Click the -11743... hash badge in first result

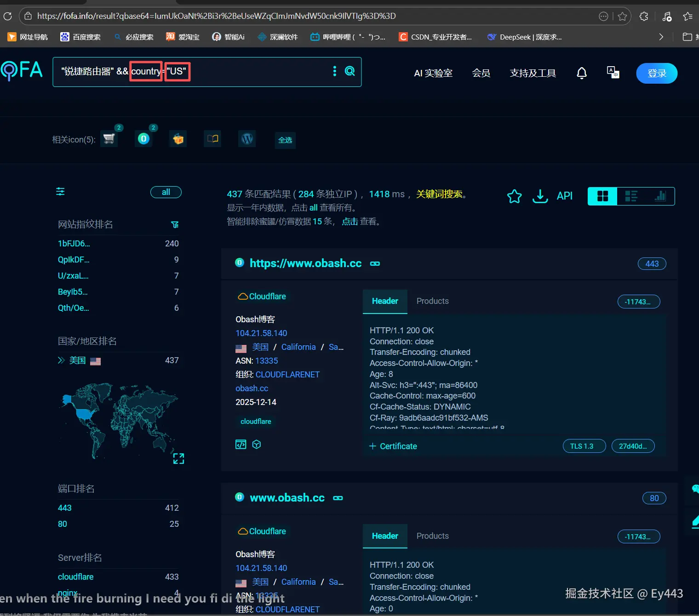tap(638, 302)
